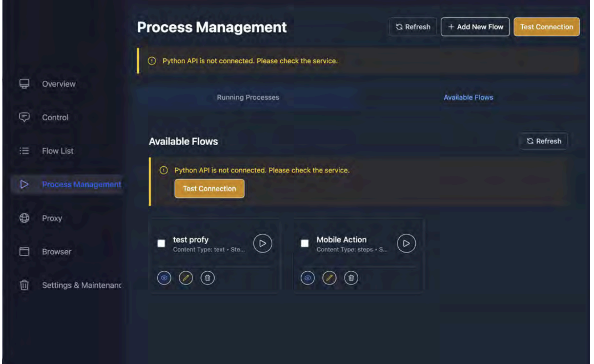Go to Proxy in the sidebar
This screenshot has height=364, width=594.
(52, 218)
